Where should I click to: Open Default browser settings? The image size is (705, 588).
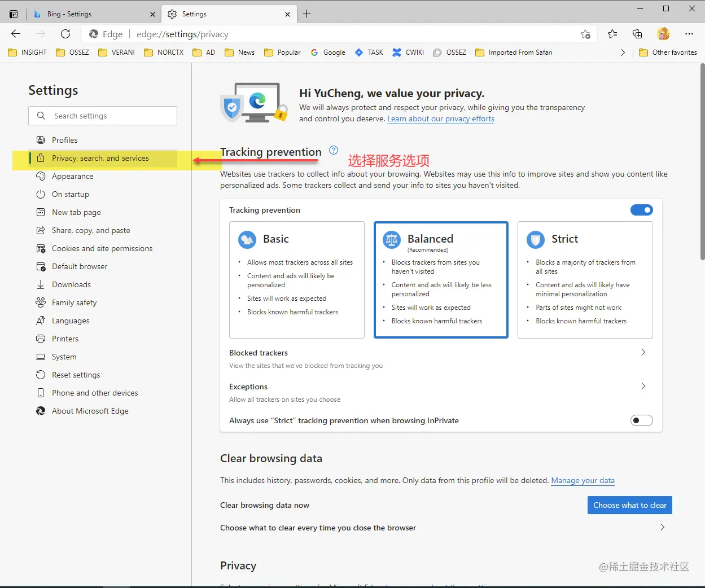pyautogui.click(x=103, y=266)
